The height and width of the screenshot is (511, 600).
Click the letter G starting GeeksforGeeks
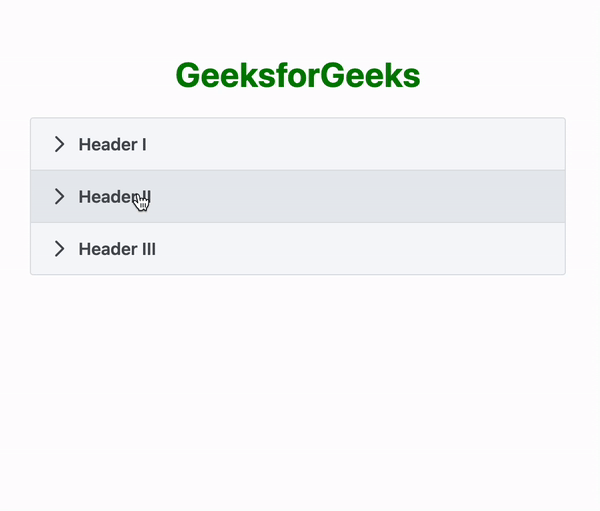pyautogui.click(x=188, y=75)
